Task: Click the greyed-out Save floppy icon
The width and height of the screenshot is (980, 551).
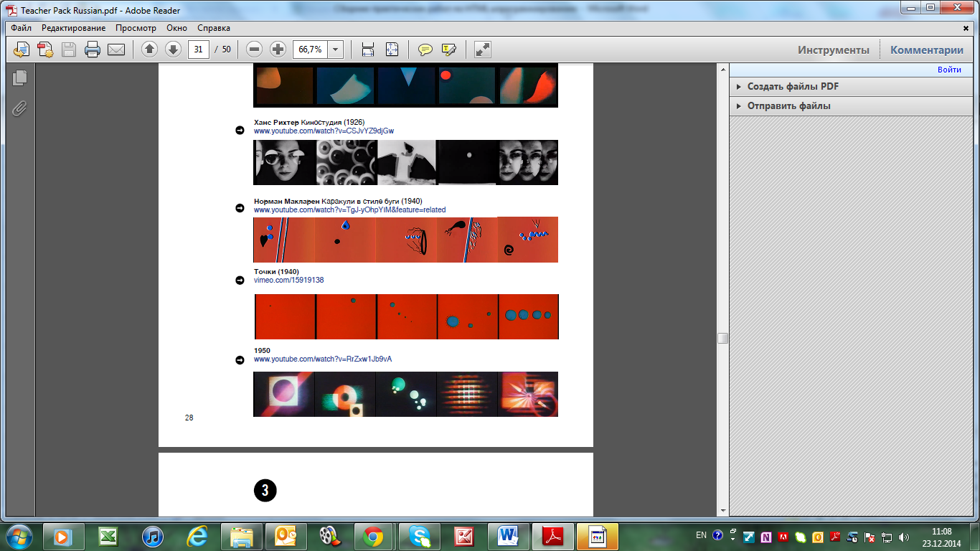Action: tap(69, 50)
